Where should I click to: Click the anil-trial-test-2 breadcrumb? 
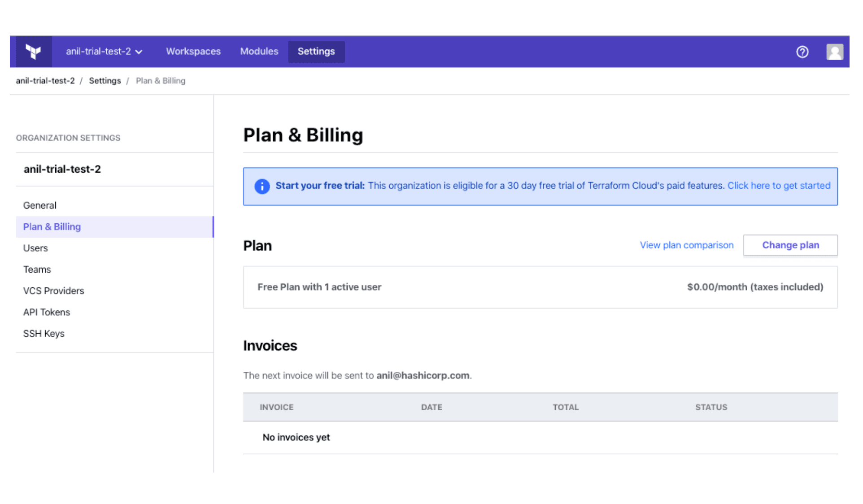(45, 80)
